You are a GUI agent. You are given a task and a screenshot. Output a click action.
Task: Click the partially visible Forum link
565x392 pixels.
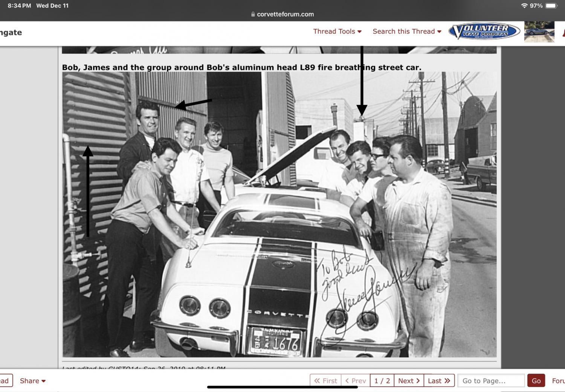(558, 381)
